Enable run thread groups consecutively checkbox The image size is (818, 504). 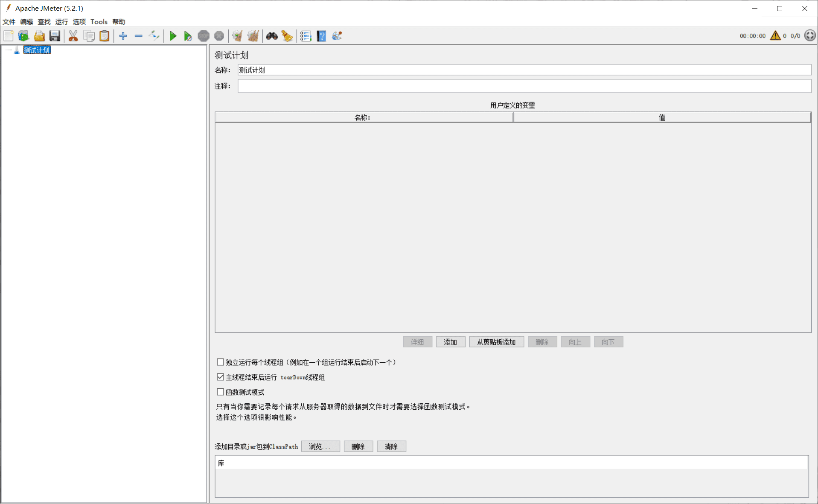[x=220, y=362]
